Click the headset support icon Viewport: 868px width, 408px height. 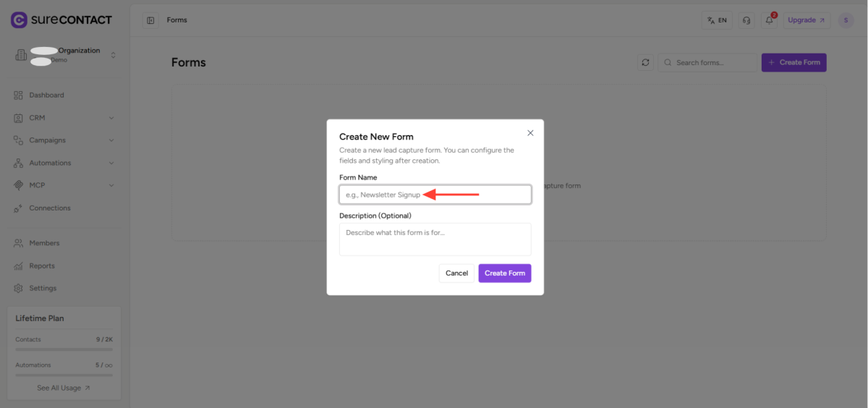click(x=746, y=20)
